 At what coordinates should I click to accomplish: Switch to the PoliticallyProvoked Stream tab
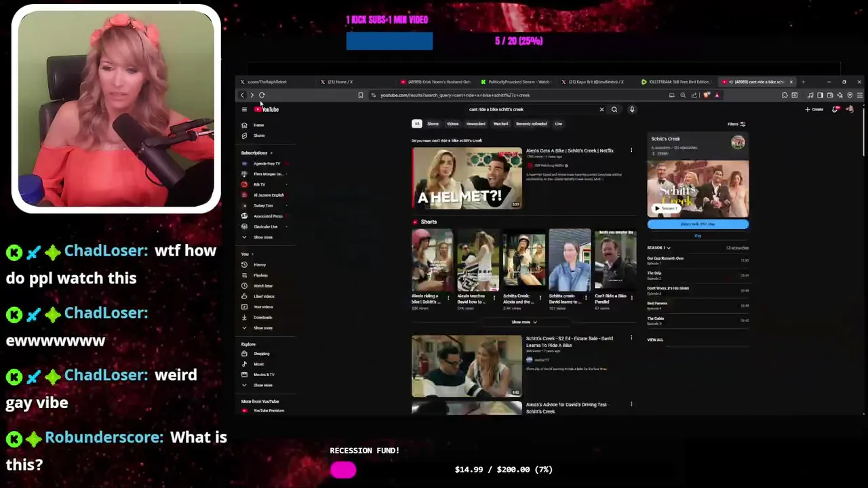517,82
